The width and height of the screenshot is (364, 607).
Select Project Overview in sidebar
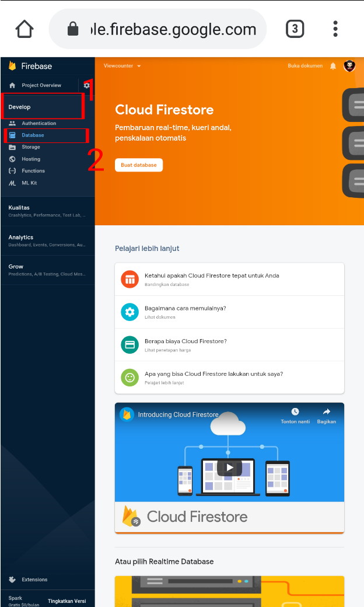[x=41, y=85]
